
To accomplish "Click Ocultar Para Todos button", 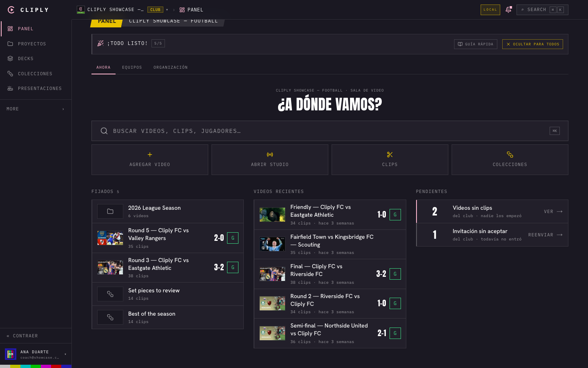I will pyautogui.click(x=532, y=44).
